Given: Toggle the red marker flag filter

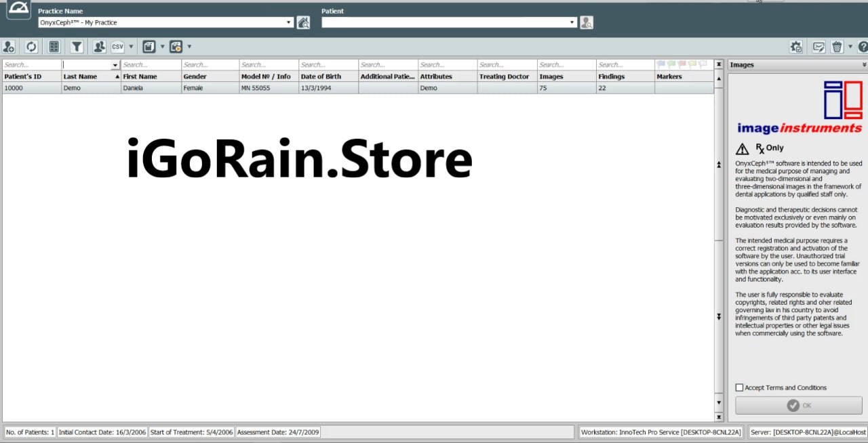Looking at the screenshot, I should pos(682,64).
